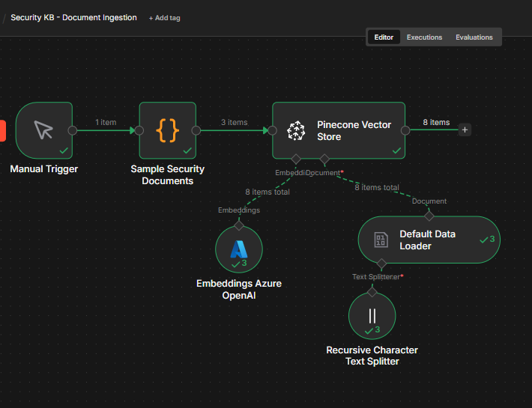This screenshot has width=532, height=408.
Task: Click Default Data Loader top Document connector
Action: point(429,216)
